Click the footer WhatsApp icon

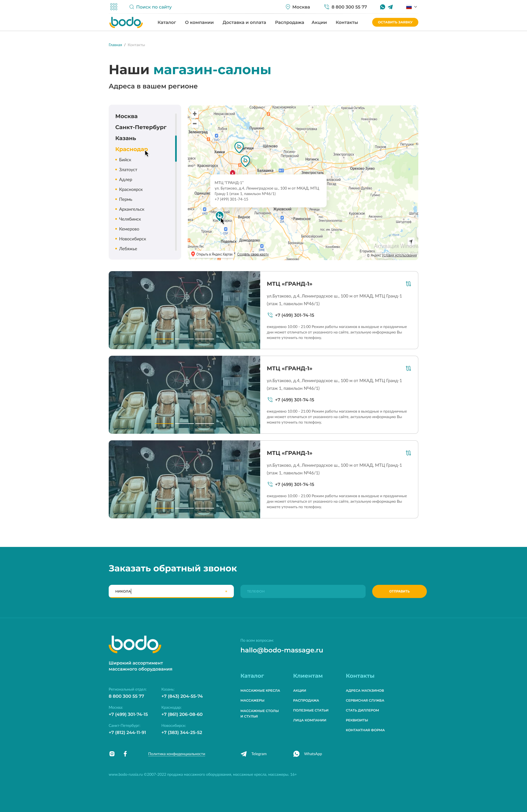tap(296, 754)
